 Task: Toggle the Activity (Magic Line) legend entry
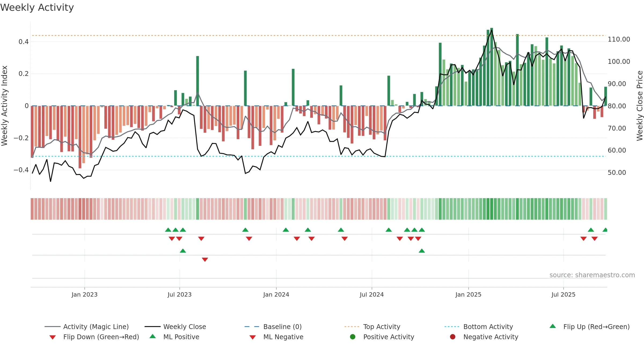pos(87,327)
